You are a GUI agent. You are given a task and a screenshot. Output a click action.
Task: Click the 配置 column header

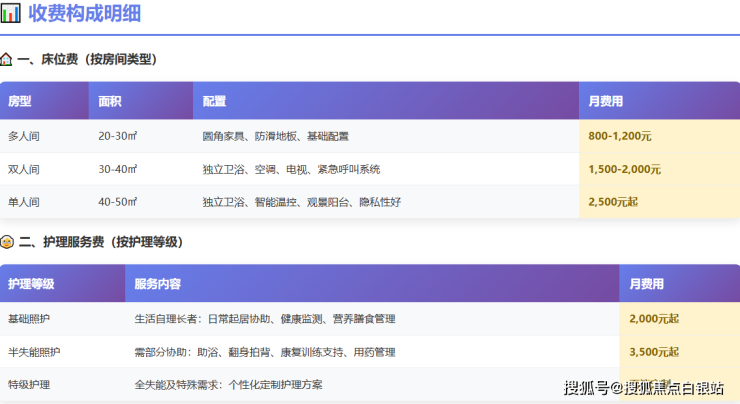pyautogui.click(x=214, y=101)
